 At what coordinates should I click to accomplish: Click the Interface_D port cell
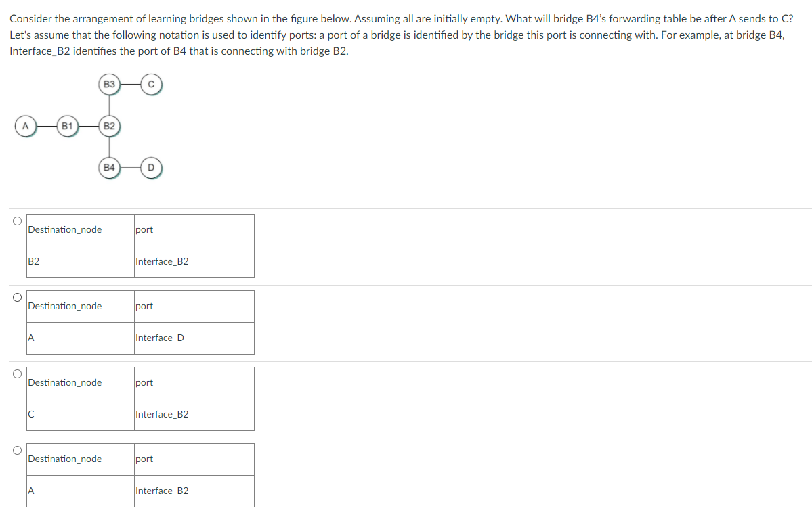(194, 338)
